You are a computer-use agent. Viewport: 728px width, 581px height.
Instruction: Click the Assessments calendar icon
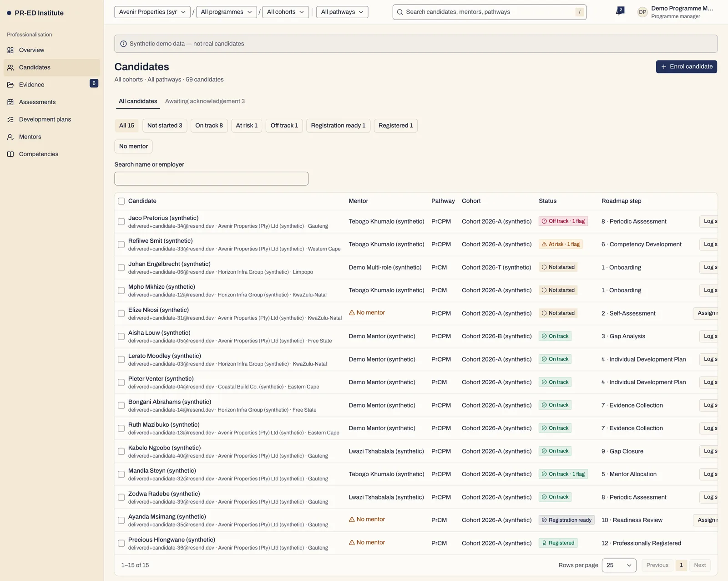coord(10,102)
